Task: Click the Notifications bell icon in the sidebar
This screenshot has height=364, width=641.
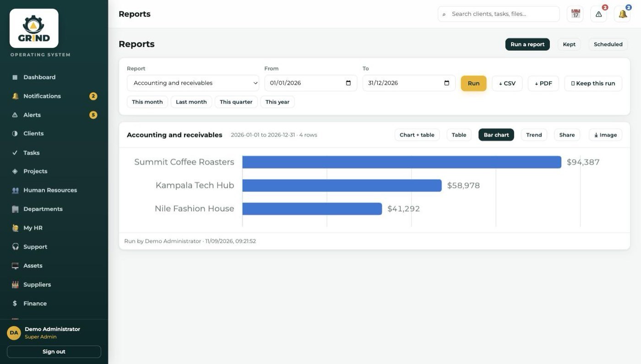Action: [x=15, y=96]
